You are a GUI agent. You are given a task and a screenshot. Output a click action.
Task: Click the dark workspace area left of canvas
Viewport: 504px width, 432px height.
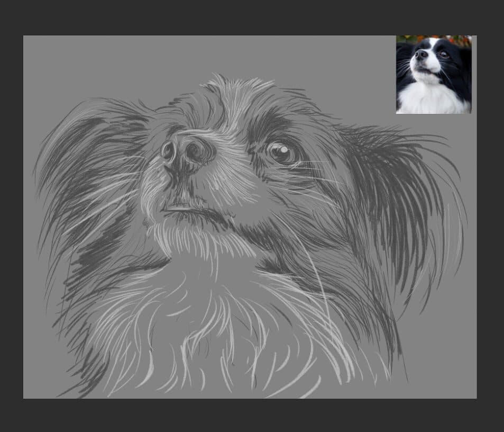[11, 212]
